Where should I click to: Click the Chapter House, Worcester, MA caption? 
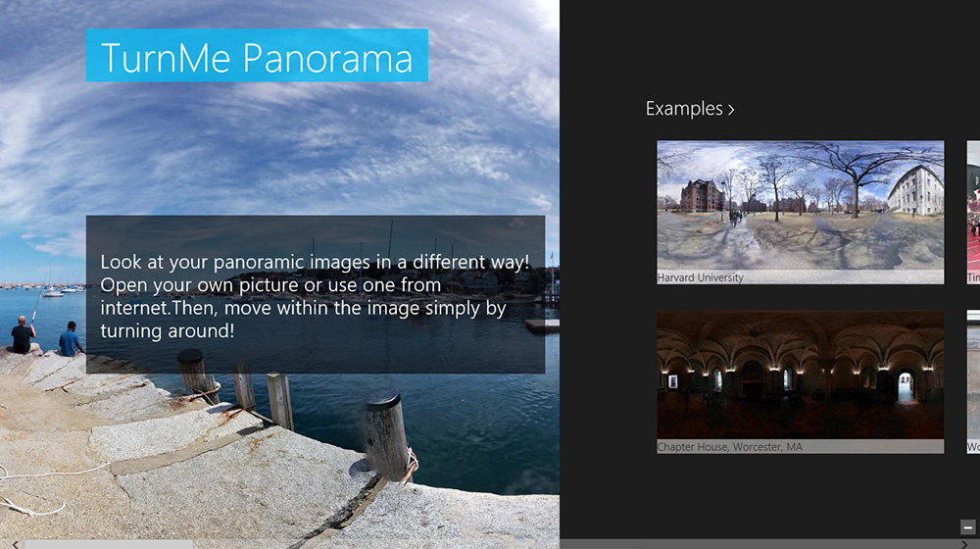click(x=729, y=446)
